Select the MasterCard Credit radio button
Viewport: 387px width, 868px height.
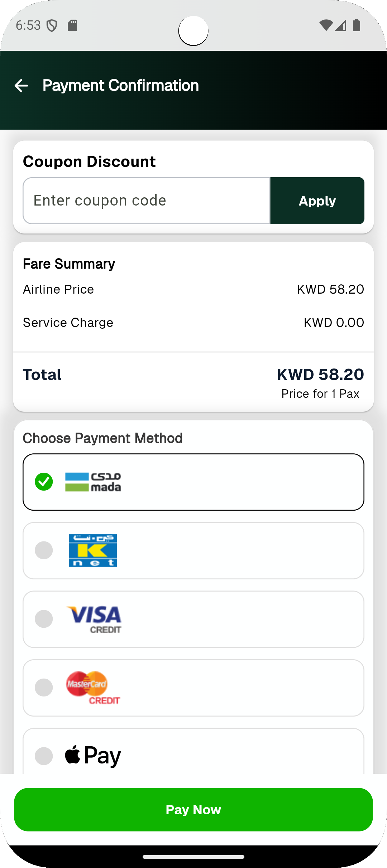coord(44,688)
